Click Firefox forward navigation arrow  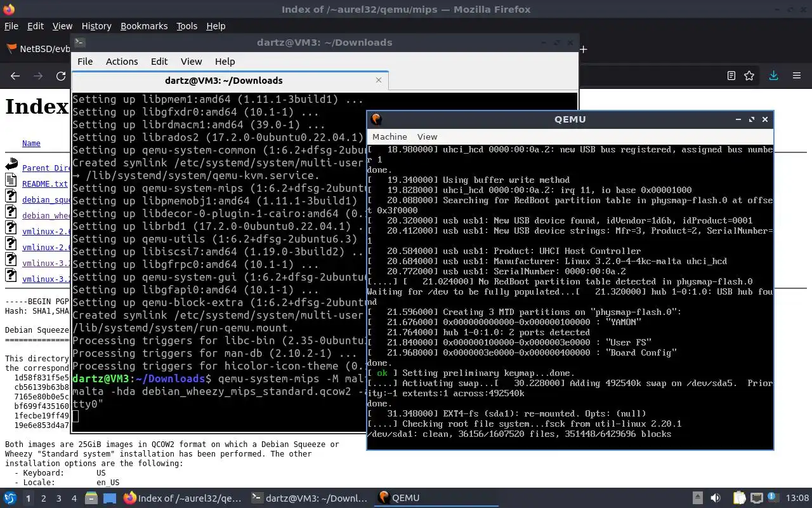(x=38, y=76)
